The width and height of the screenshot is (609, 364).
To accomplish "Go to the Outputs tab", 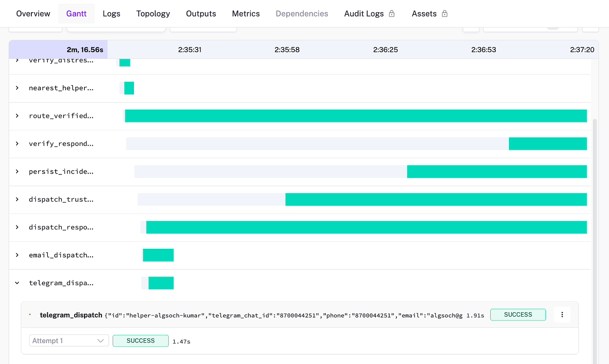I will (201, 13).
